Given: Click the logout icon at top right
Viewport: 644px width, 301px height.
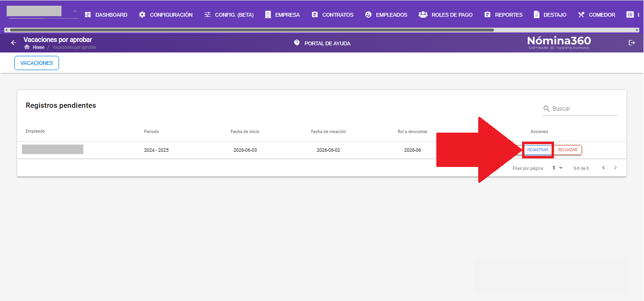Looking at the screenshot, I should click(632, 42).
